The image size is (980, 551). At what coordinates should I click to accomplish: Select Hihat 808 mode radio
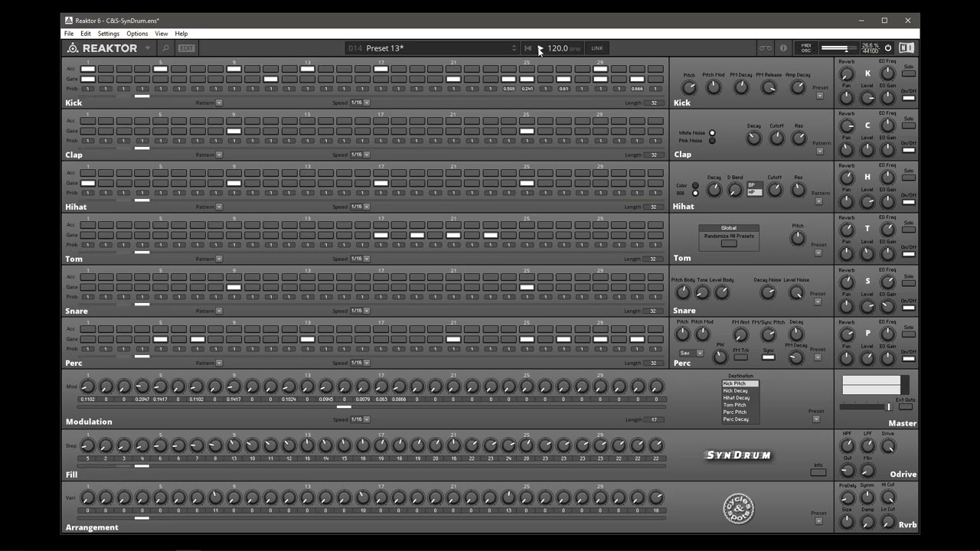point(695,193)
